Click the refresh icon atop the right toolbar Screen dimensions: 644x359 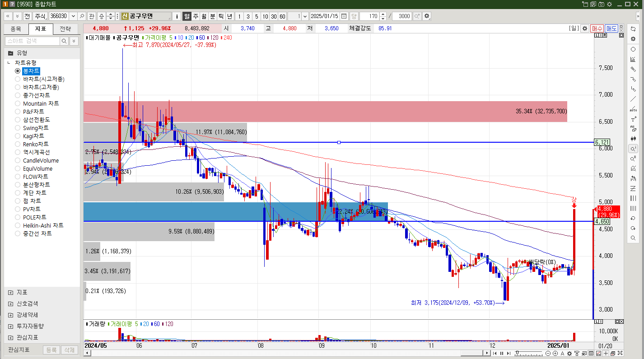coord(633,29)
